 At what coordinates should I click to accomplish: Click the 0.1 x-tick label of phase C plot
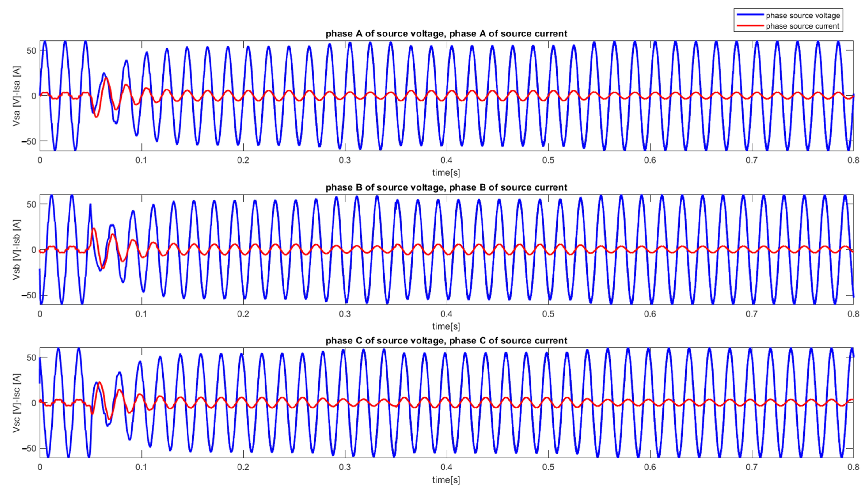pos(141,467)
